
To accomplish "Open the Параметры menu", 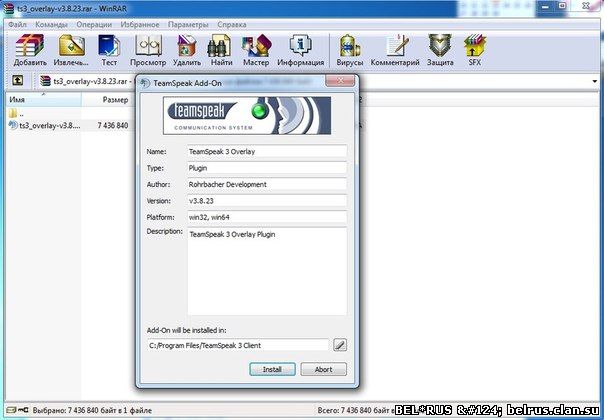I will coord(188,24).
